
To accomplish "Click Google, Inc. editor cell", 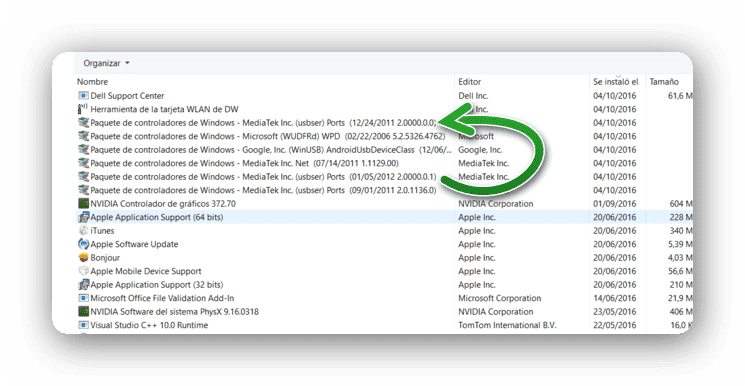I will 480,150.
